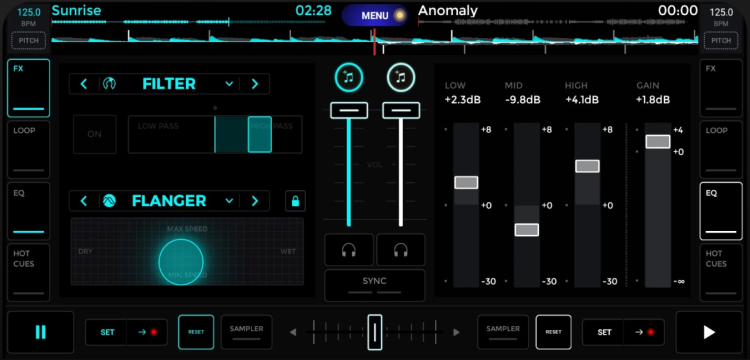Click the SYNC button
Viewport: 750px width, 360px height.
pos(375,285)
